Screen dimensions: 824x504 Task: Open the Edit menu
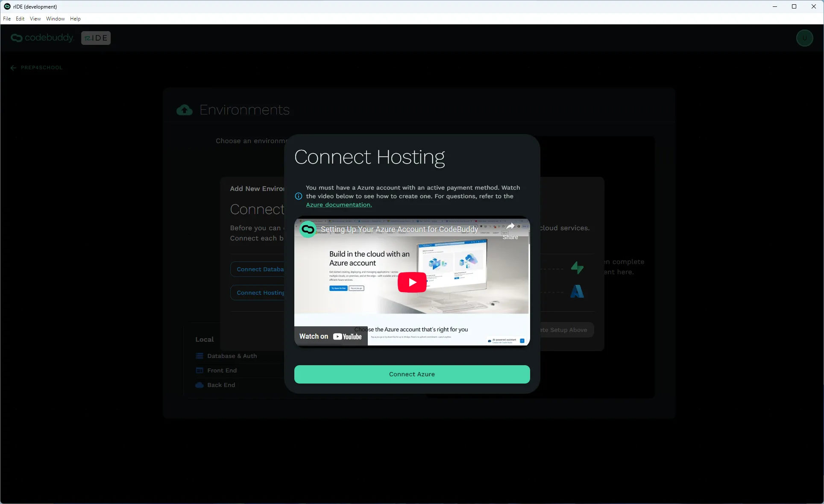20,19
